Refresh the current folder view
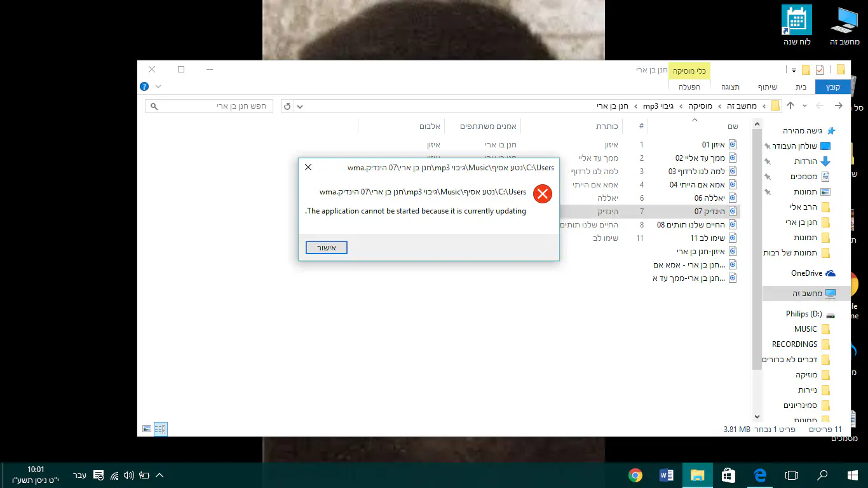868x488 pixels. pos(287,106)
